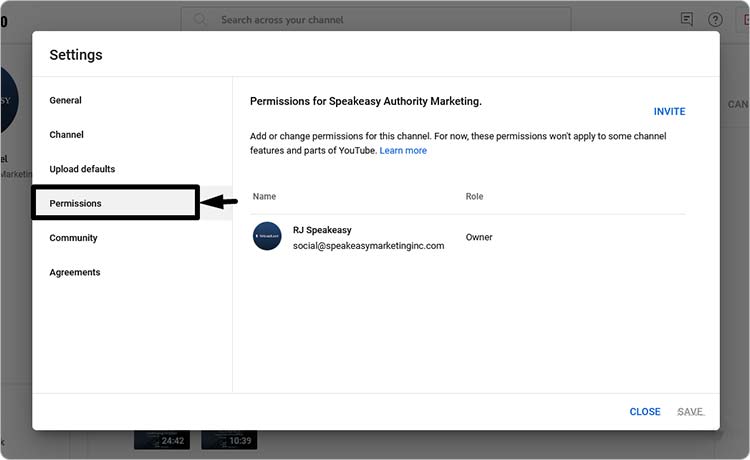Open the 24:42 video thumbnail
This screenshot has height=460, width=750.
click(x=162, y=440)
